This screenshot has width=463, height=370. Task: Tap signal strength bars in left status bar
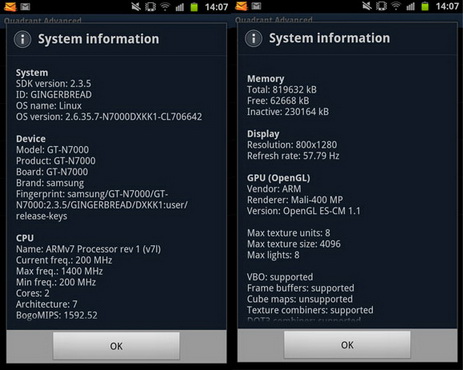180,7
